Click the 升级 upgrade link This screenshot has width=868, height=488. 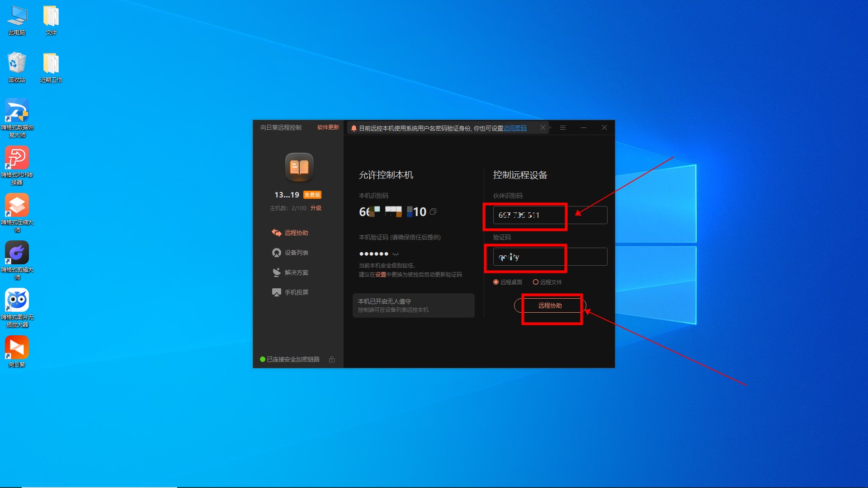[316, 208]
